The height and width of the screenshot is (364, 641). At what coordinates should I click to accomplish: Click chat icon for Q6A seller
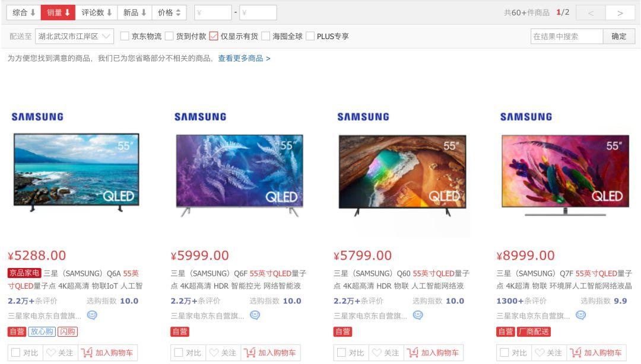tap(92, 315)
